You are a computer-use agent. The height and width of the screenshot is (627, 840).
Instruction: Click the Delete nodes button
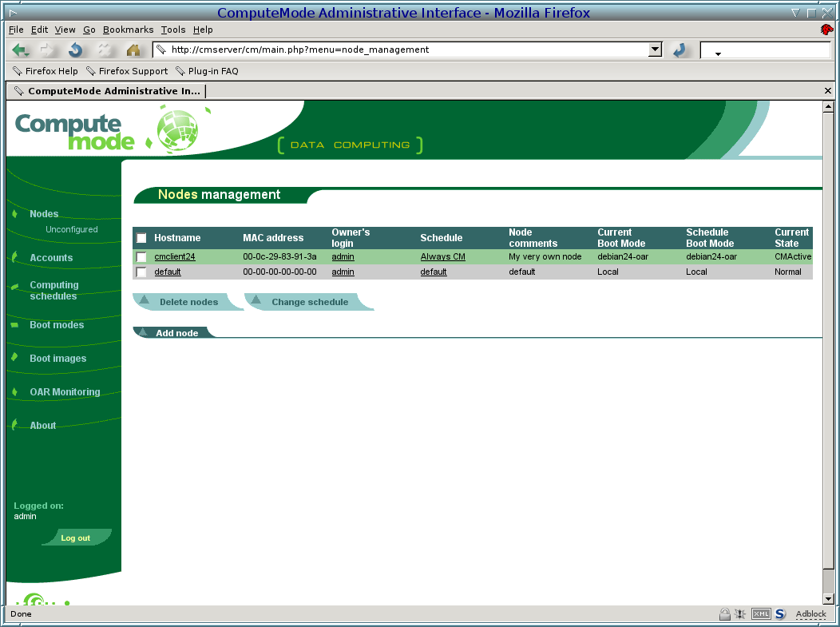coord(188,302)
